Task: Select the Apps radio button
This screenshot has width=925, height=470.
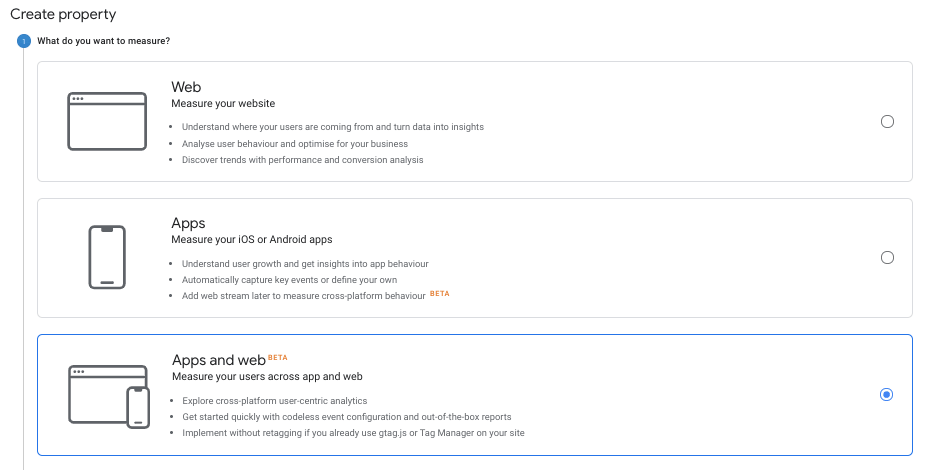Action: point(887,258)
